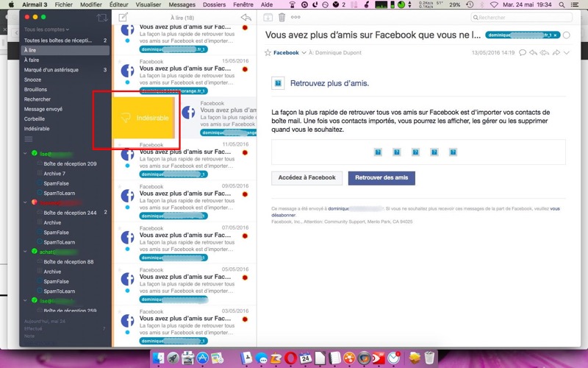Image resolution: width=588 pixels, height=368 pixels.
Task: Click the archive icon in message toolbar
Action: click(x=268, y=16)
